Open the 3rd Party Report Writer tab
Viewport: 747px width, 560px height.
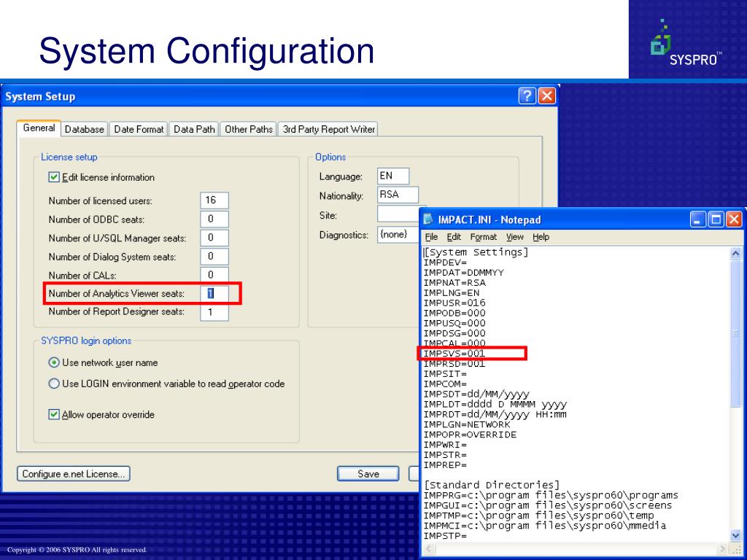(x=328, y=129)
